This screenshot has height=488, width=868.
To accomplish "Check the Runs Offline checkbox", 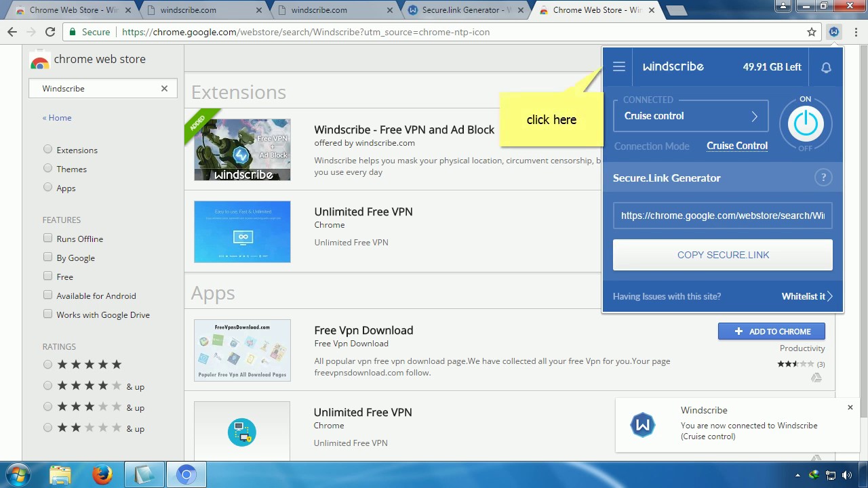I will tap(47, 238).
